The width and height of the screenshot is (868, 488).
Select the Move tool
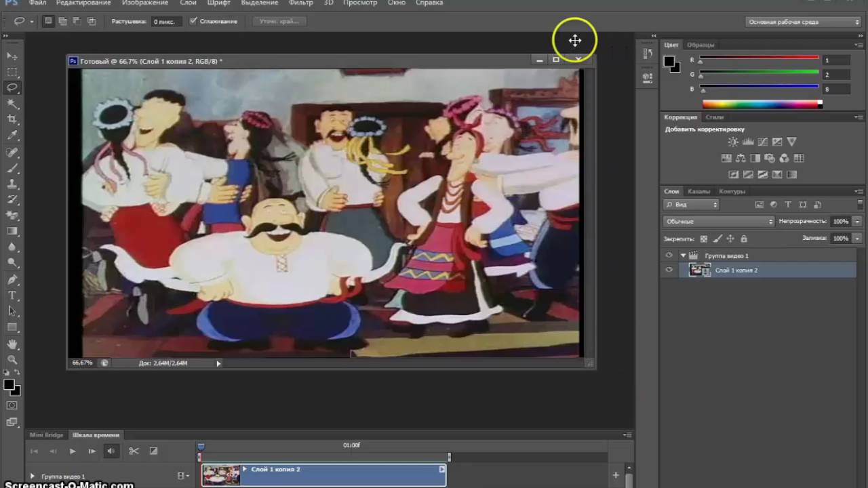[x=12, y=56]
